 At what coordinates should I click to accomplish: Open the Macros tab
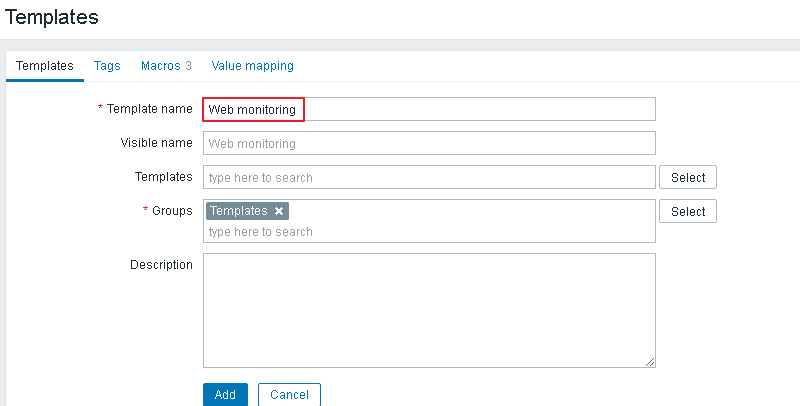[166, 66]
